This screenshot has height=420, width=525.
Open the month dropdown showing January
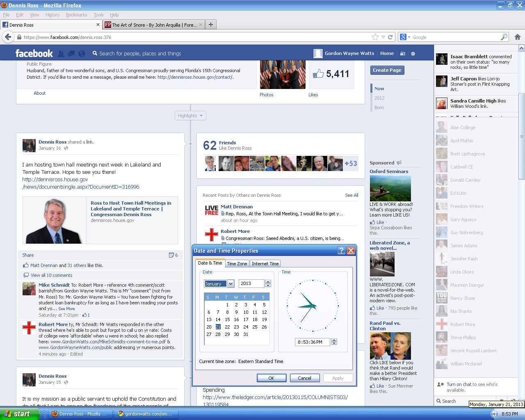pyautogui.click(x=231, y=283)
